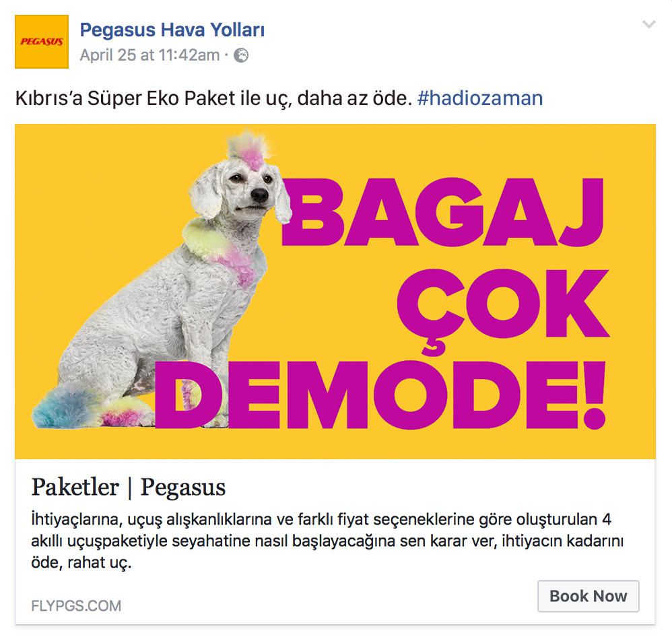
Task: Click the Book Now button
Action: (589, 596)
